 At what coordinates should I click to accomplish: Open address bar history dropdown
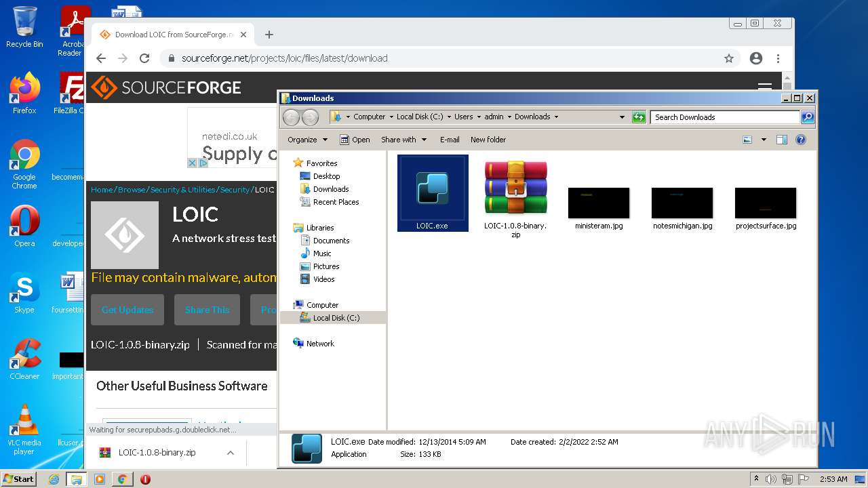pos(622,117)
